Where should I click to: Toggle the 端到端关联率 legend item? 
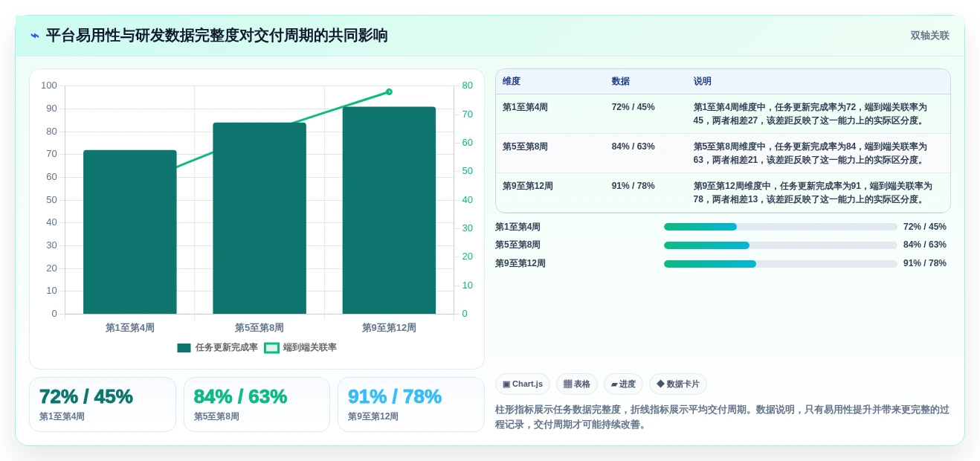pyautogui.click(x=300, y=347)
